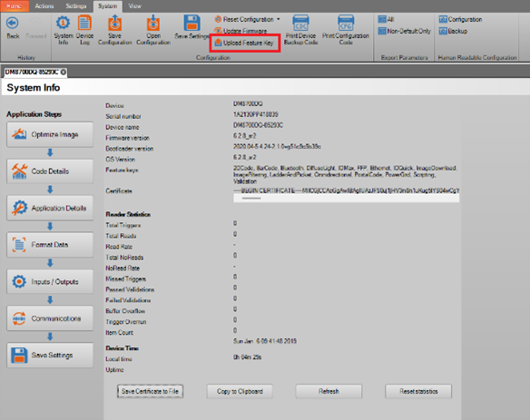This screenshot has height=420, width=530.
Task: Expand the Reset Configuration dropdown arrow
Action: click(279, 19)
